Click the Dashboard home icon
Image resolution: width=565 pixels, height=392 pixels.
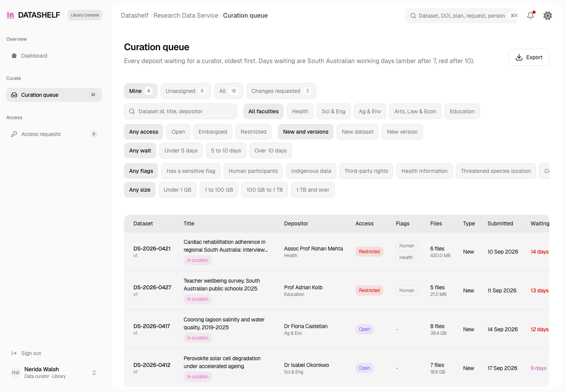[14, 56]
